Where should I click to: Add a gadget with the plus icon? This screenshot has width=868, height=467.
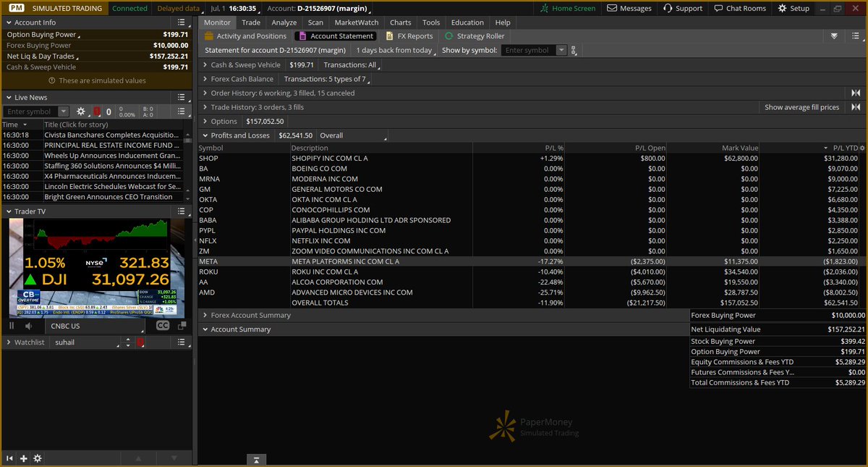point(24,458)
